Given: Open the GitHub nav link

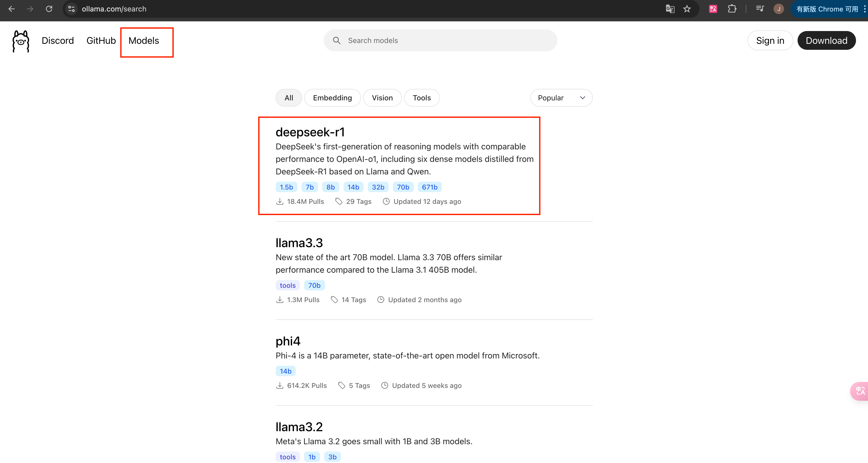Looking at the screenshot, I should [x=101, y=41].
